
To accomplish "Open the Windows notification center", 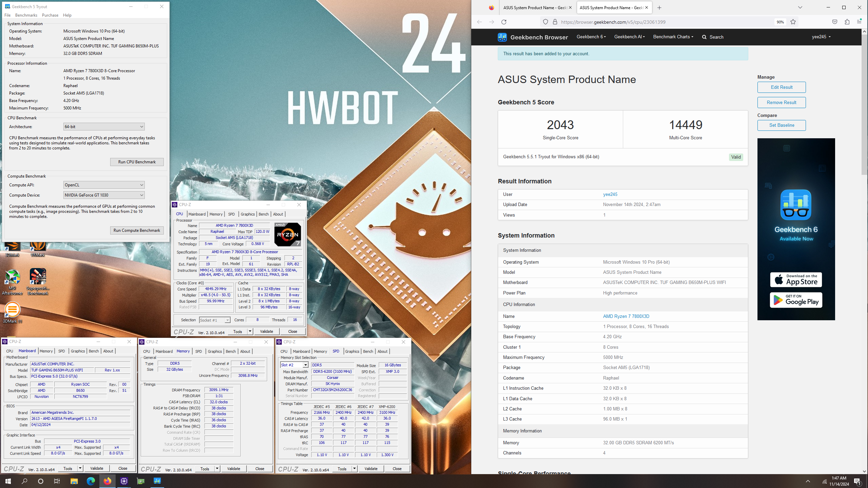I will 857,481.
